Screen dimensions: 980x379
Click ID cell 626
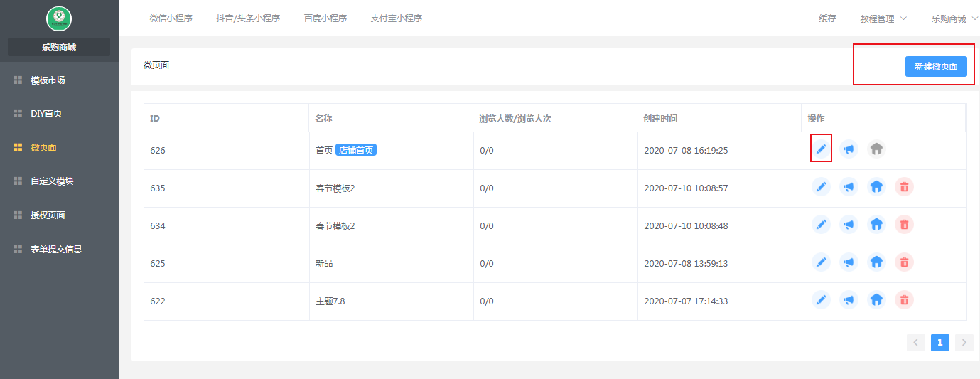tap(158, 150)
